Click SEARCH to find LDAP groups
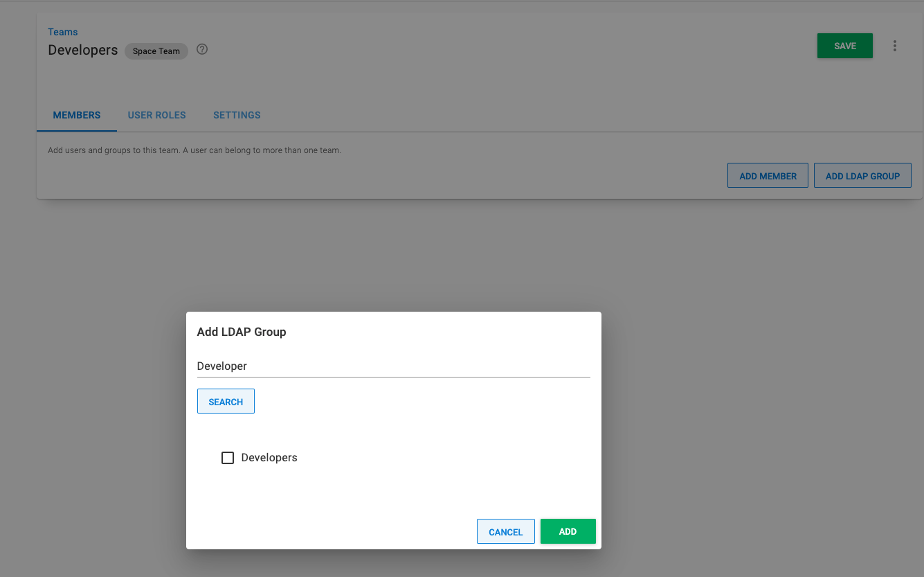Image resolution: width=924 pixels, height=577 pixels. coord(226,401)
